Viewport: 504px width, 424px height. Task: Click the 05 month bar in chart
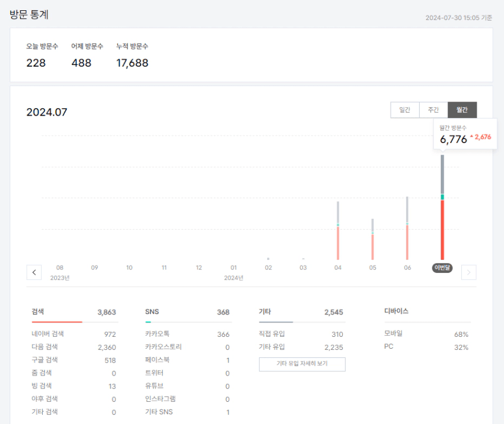[372, 239]
